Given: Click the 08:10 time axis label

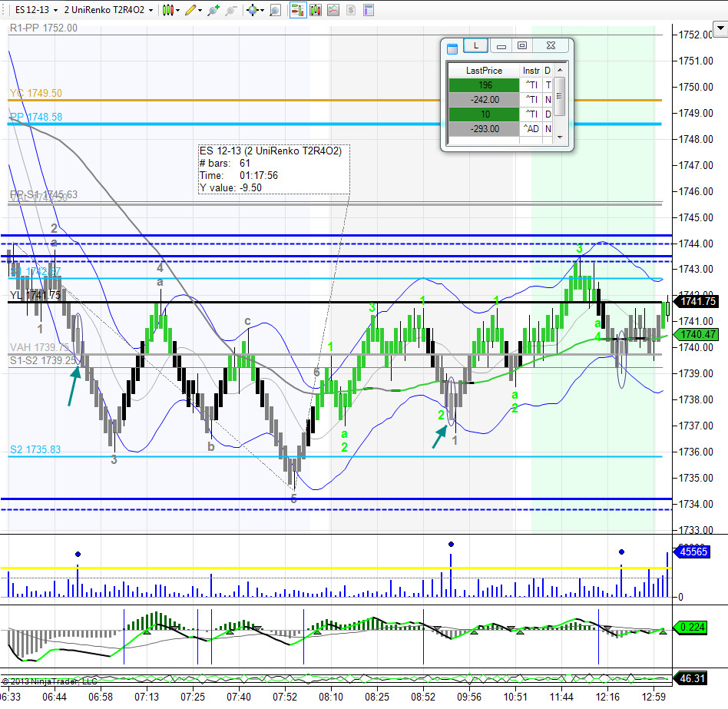Looking at the screenshot, I should coord(330,697).
